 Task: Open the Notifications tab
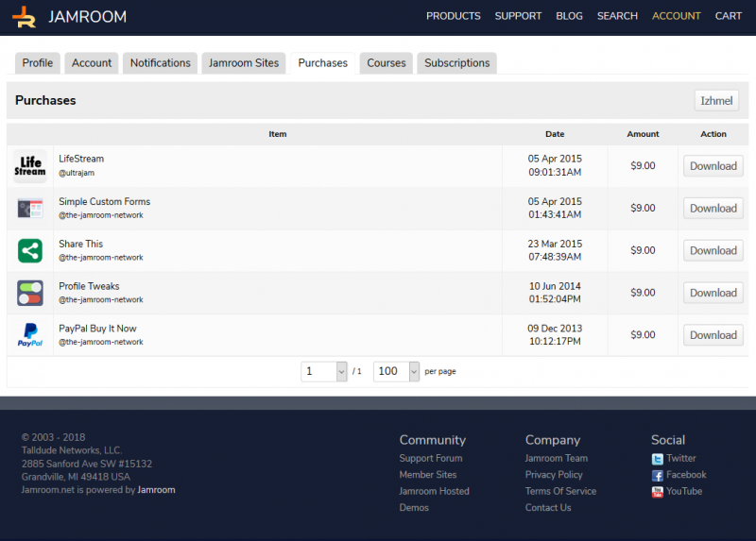point(160,63)
